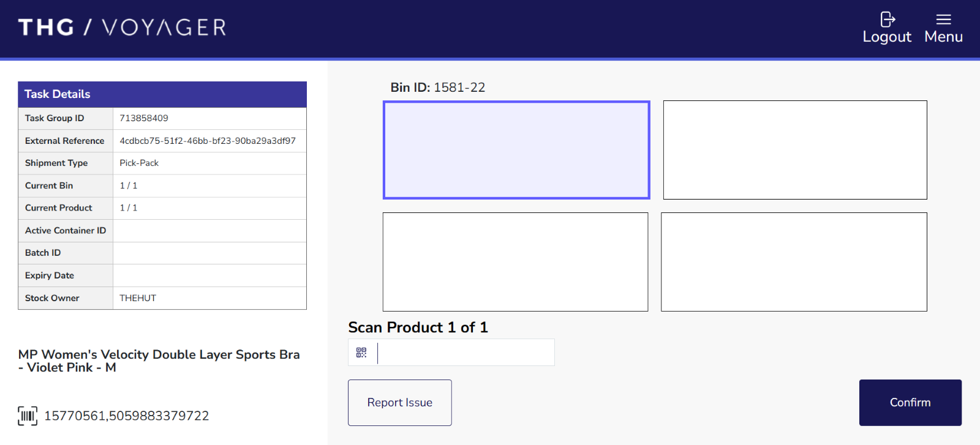The height and width of the screenshot is (445, 980).
Task: Select the bottom-left bin compartment
Action: tap(515, 262)
